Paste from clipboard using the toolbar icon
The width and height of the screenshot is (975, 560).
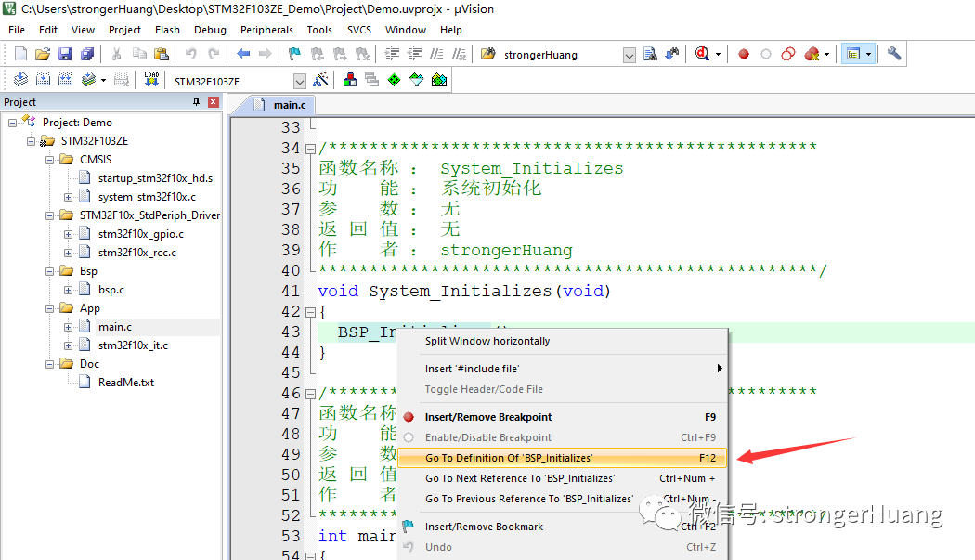point(161,54)
